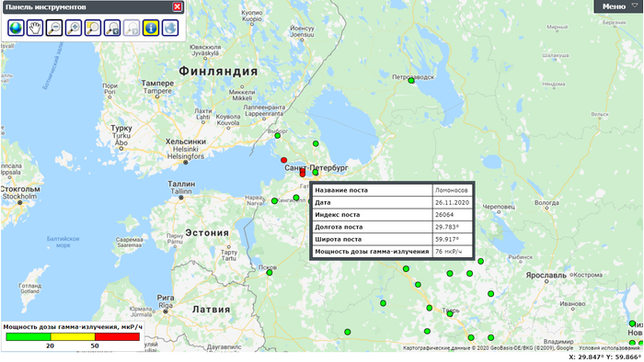Select the zoom out magnifier tool
Screen dimensions: 644x362
tap(54, 28)
